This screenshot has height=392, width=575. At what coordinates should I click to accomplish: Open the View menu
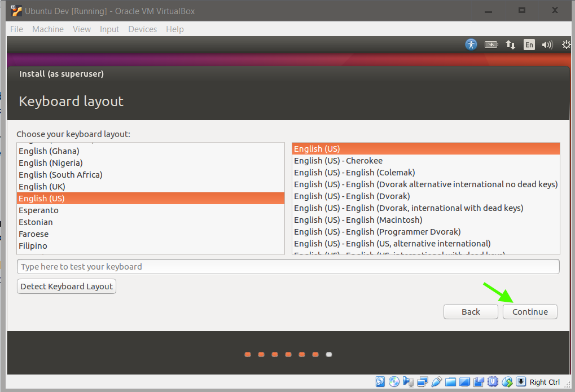tap(81, 29)
